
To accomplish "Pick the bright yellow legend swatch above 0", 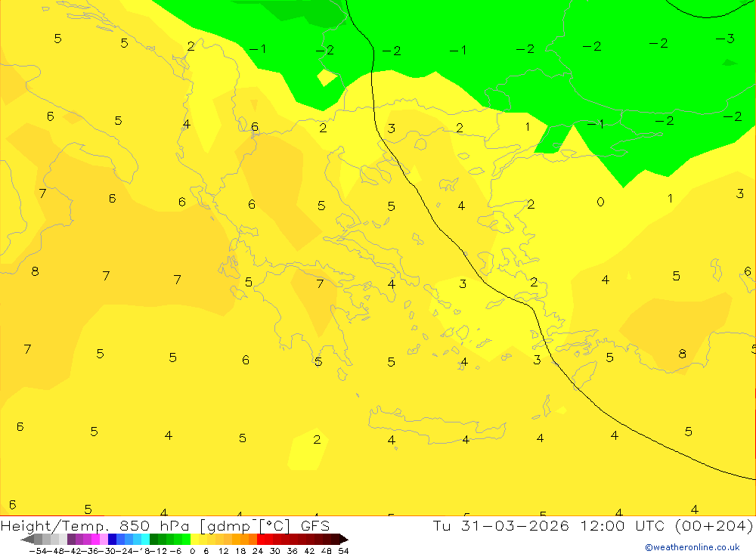I will point(195,539).
